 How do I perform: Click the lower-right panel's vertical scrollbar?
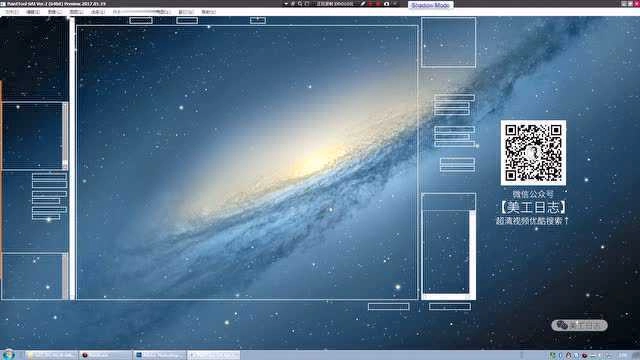click(472, 252)
